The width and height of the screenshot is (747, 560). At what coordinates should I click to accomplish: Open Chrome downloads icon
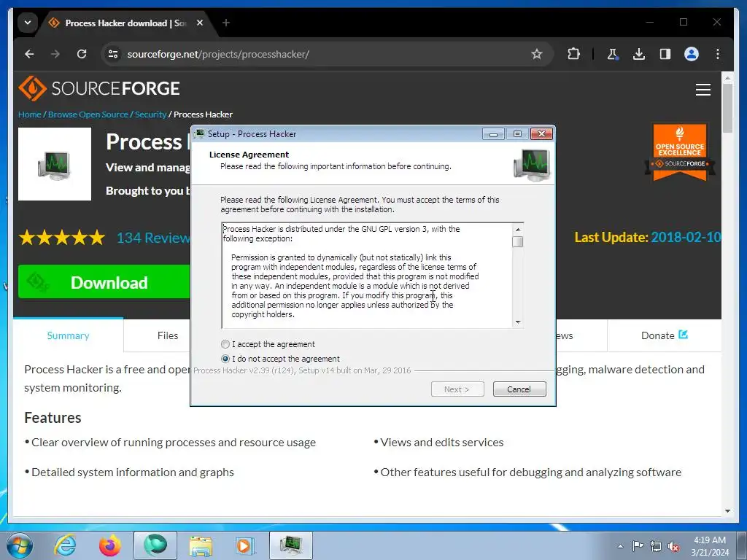click(x=639, y=54)
